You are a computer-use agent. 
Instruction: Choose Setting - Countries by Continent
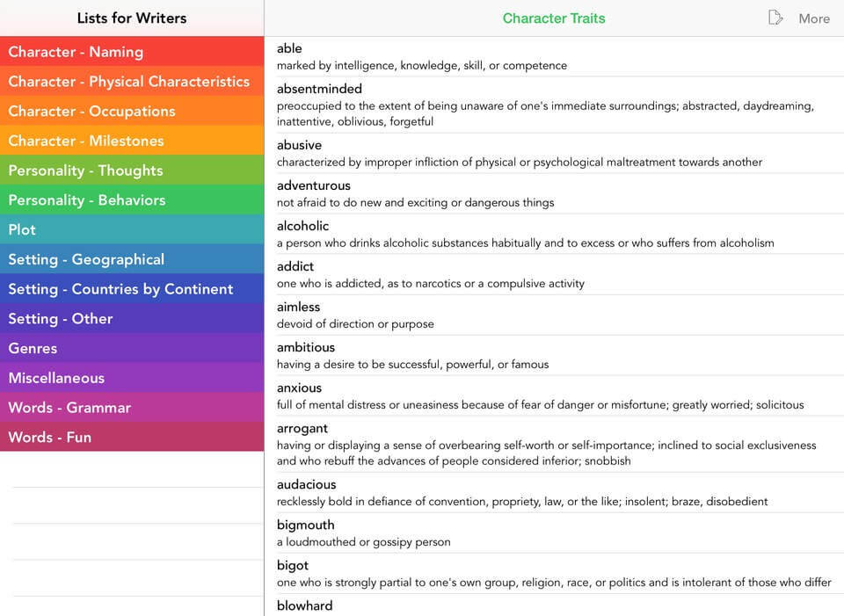click(132, 289)
